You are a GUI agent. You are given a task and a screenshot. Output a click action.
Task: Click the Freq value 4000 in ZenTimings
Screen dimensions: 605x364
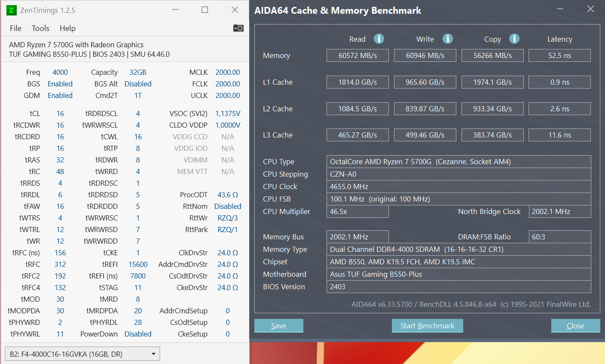tap(60, 72)
